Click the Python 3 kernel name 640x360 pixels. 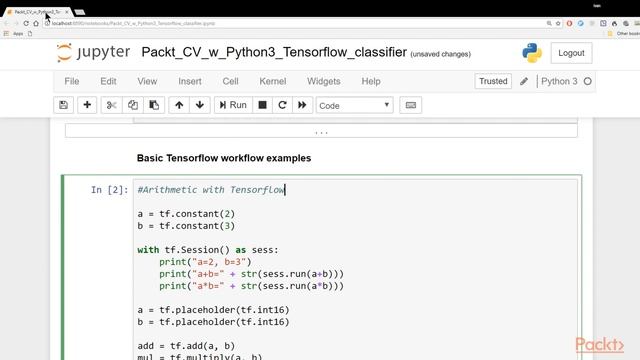coord(559,81)
